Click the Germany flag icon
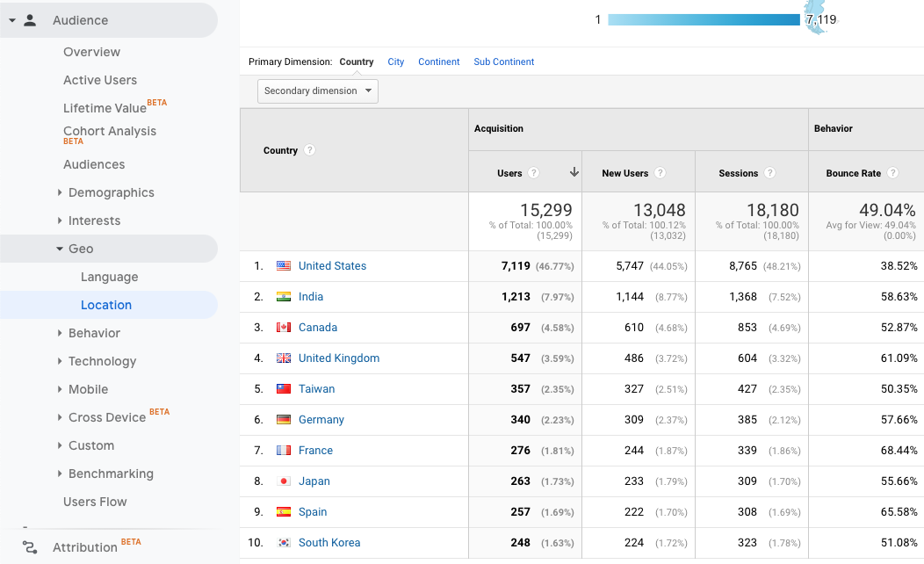The width and height of the screenshot is (924, 564). click(x=284, y=420)
